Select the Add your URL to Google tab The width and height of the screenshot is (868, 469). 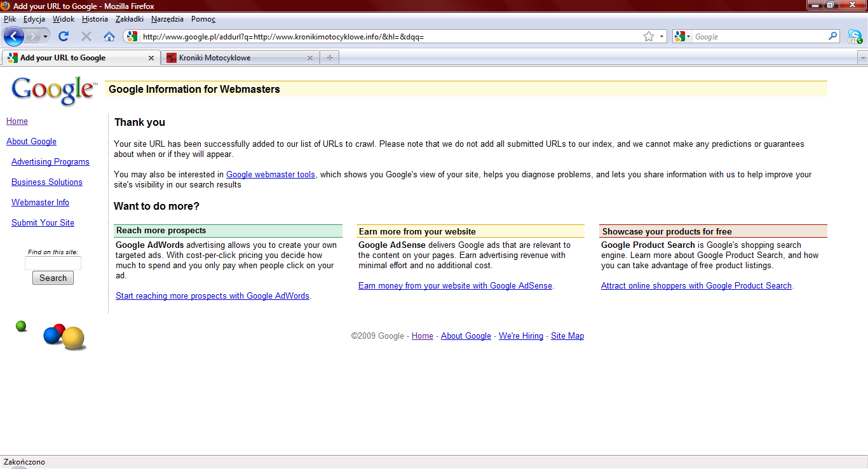tap(81, 58)
